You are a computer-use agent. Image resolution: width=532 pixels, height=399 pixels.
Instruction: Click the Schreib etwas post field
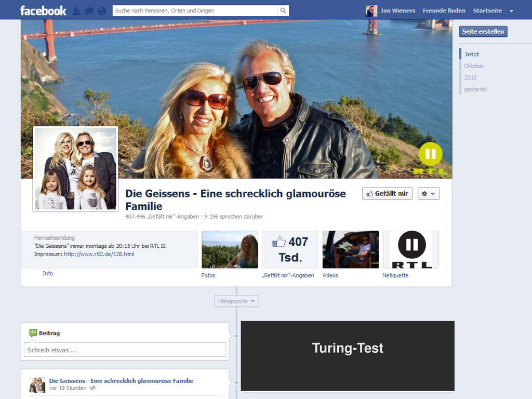(x=125, y=350)
